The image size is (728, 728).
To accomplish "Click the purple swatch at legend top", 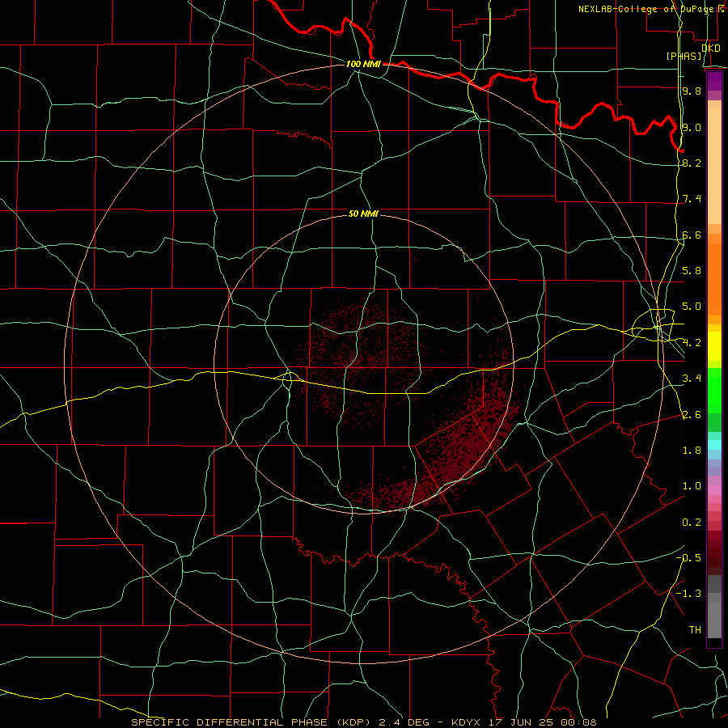I will click(x=714, y=81).
